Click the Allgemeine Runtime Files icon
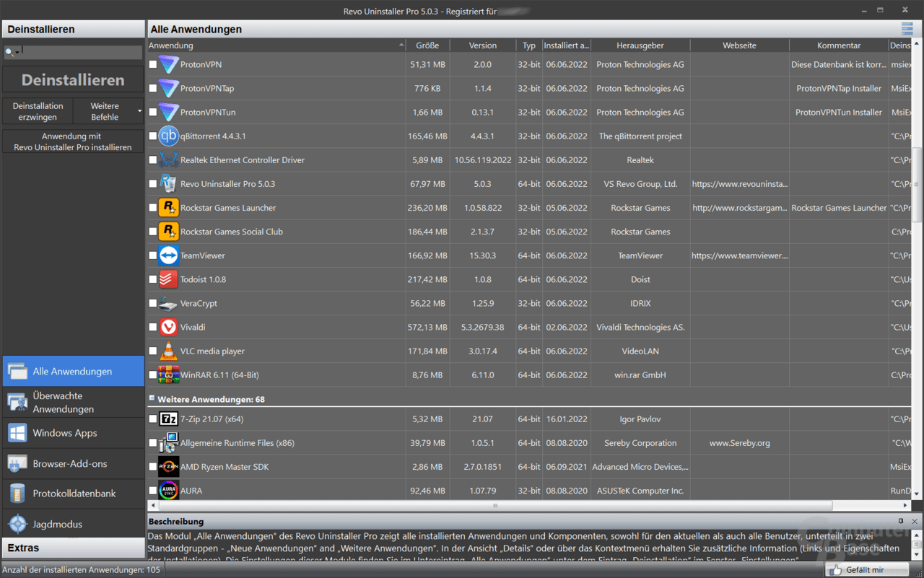This screenshot has width=924, height=578. [168, 442]
